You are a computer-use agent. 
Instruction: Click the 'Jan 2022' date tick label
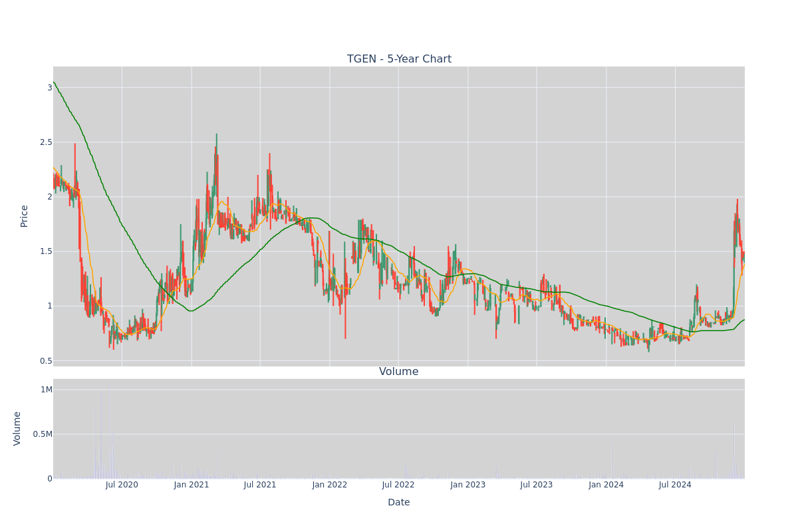click(330, 485)
